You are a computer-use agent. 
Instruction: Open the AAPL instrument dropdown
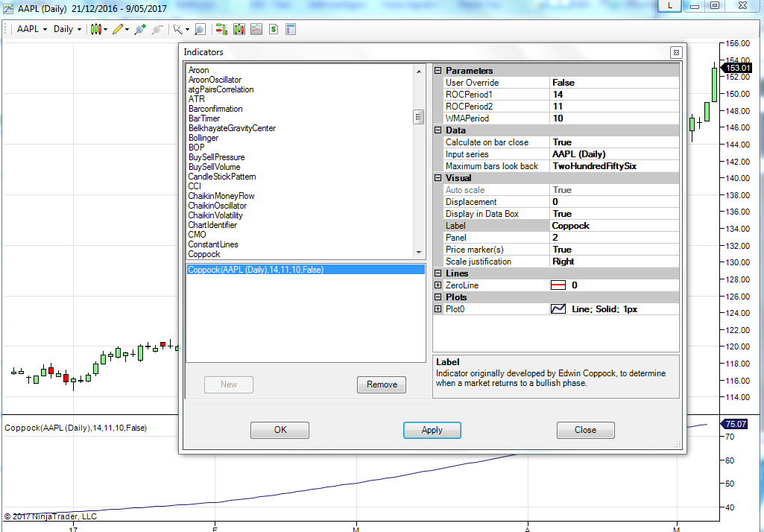32,29
